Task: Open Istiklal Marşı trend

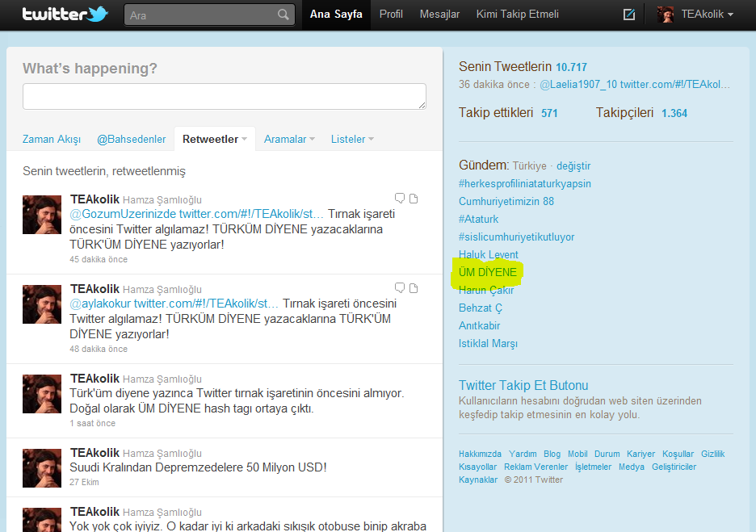Action: (x=488, y=344)
